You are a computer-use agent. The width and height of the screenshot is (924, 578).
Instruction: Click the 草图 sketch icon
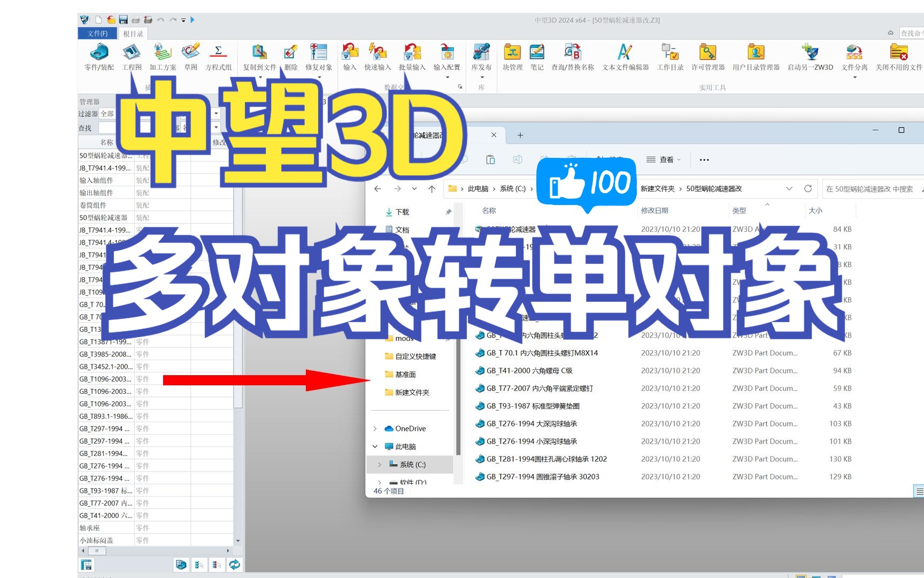point(191,57)
